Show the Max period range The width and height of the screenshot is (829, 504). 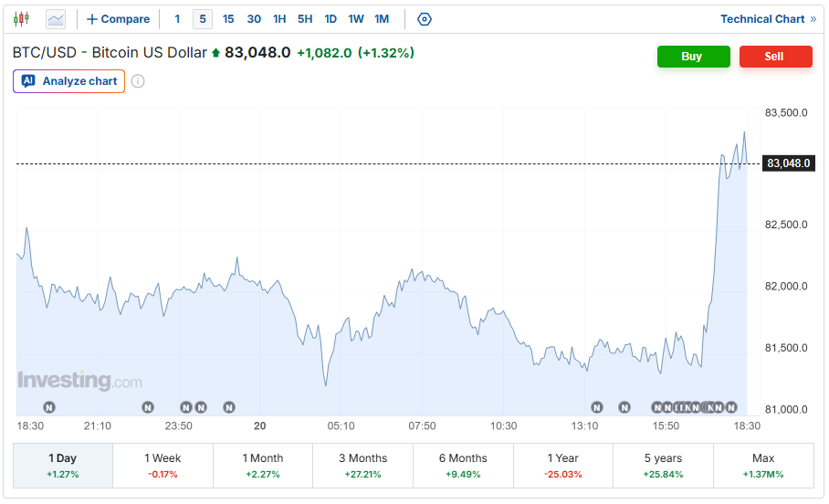click(x=763, y=466)
